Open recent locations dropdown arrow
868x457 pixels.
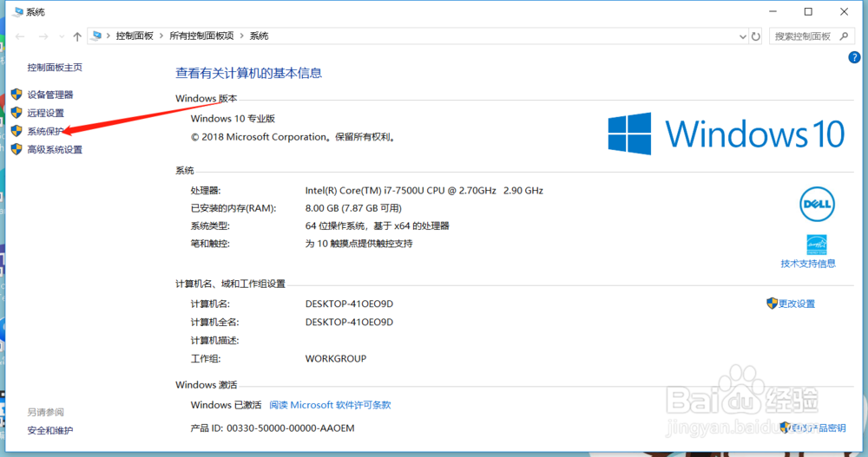coord(62,36)
